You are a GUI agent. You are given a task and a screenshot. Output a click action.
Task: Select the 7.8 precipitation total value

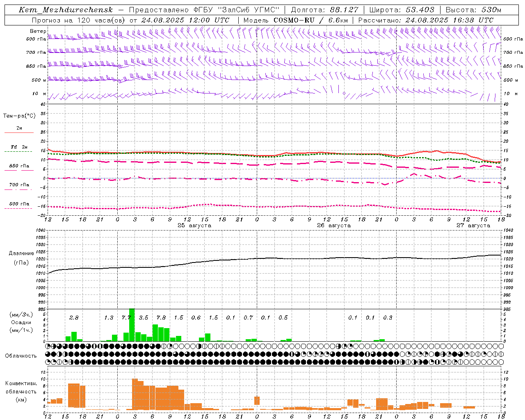tap(161, 318)
